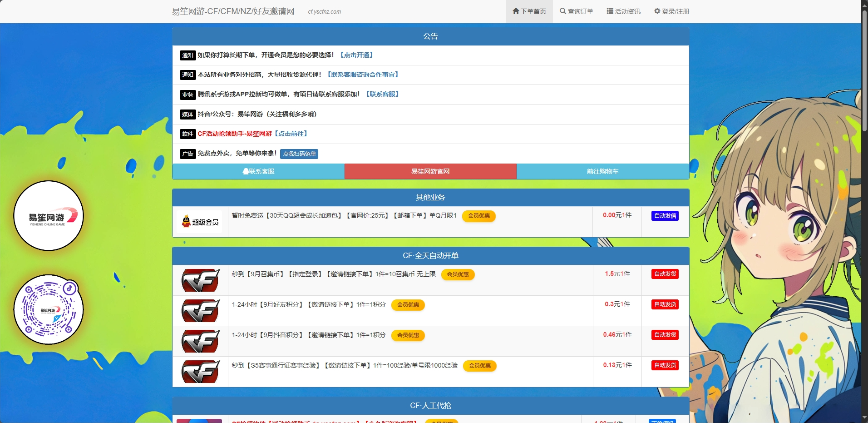Screen dimensions: 868x423
Task: Click CF logo for S5赛季通行证 item
Action: click(x=200, y=372)
